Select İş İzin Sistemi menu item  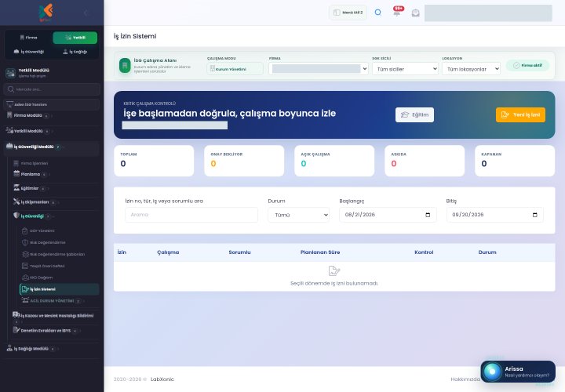click(60, 289)
